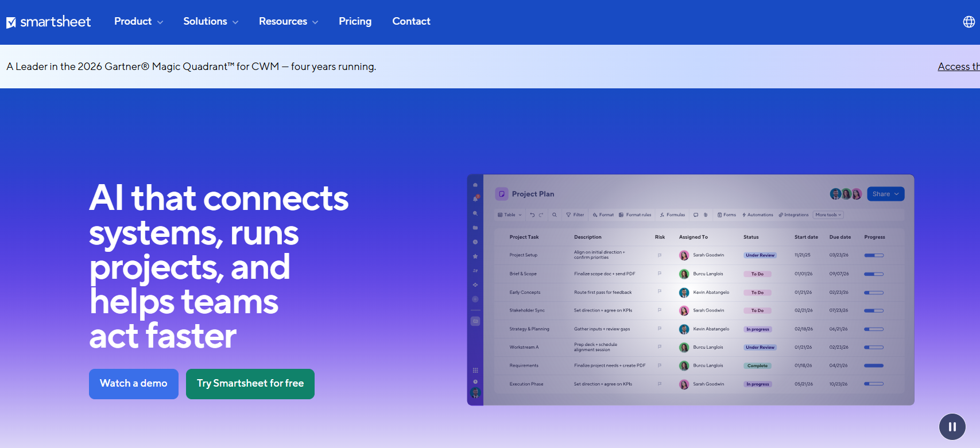Image resolution: width=980 pixels, height=448 pixels.
Task: Toggle the risk flag for Workstream A
Action: click(x=660, y=347)
